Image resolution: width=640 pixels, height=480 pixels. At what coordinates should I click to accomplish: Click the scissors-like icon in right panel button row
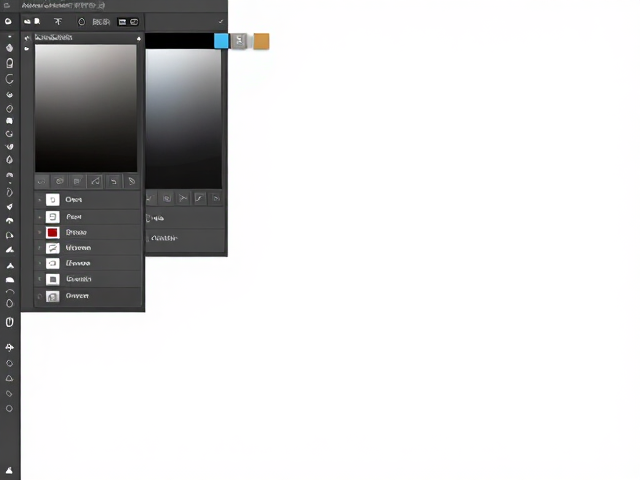183,198
